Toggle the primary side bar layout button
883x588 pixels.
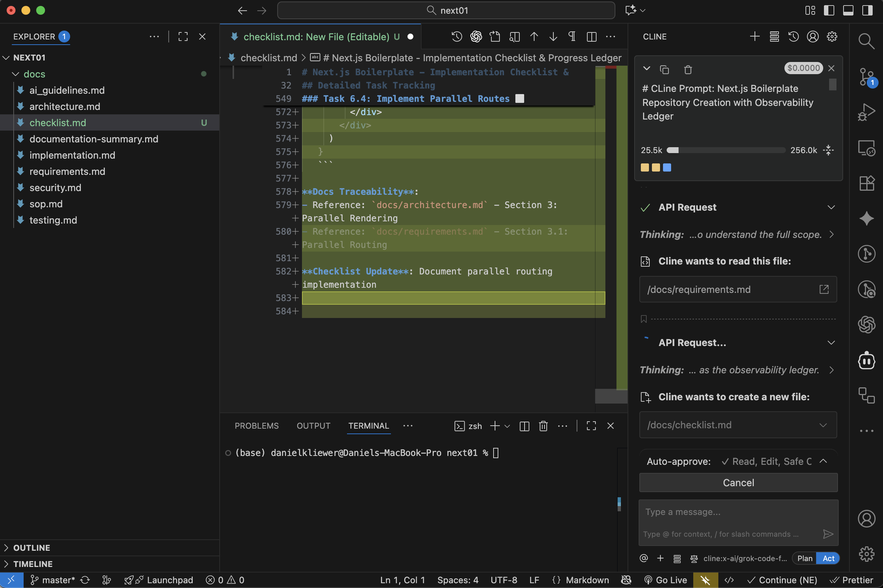tap(829, 10)
